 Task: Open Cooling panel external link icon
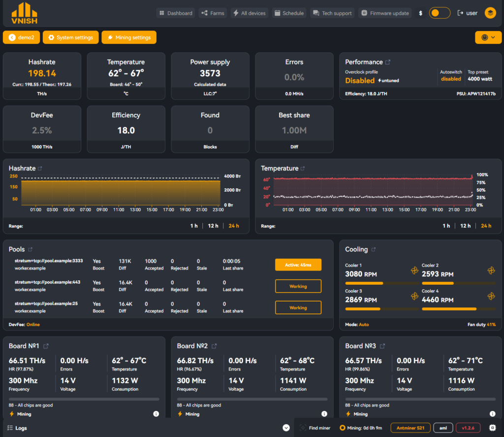pyautogui.click(x=373, y=249)
